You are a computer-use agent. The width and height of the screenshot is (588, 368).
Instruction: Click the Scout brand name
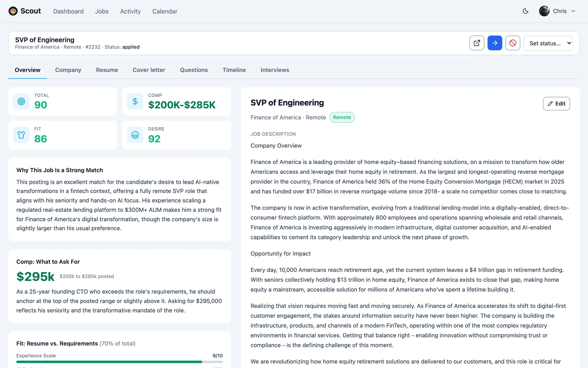point(31,11)
